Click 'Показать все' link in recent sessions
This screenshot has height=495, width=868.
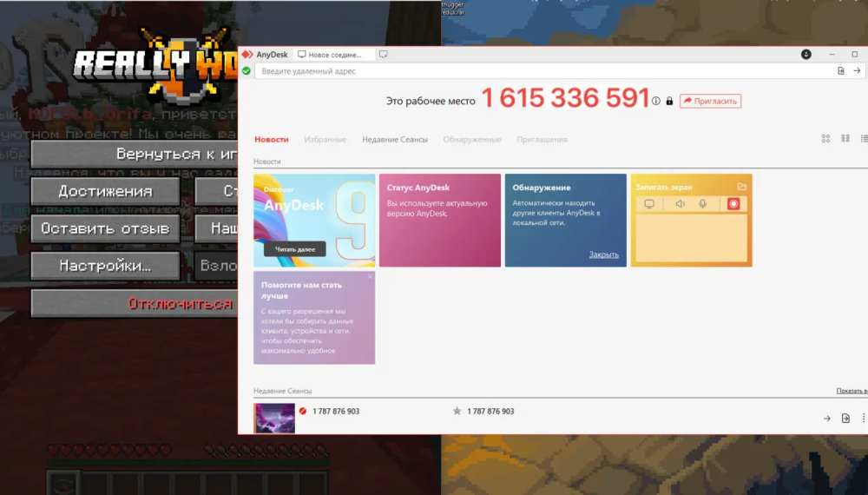(852, 391)
